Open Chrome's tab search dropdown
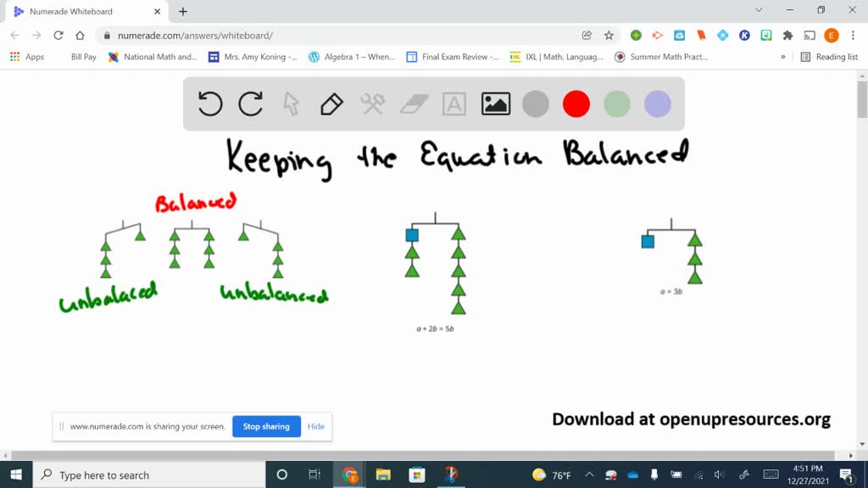Screen dimensions: 868x488 [759, 9]
